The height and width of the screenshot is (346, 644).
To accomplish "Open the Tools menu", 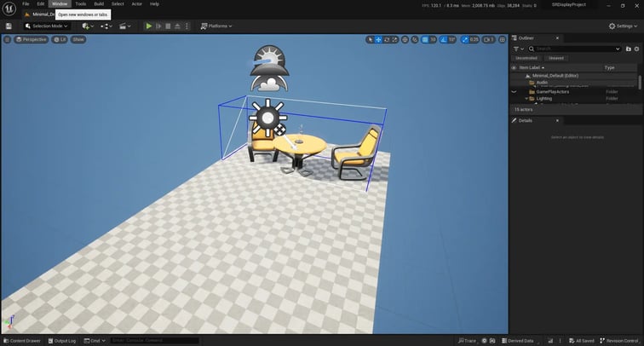I will (x=80, y=3).
